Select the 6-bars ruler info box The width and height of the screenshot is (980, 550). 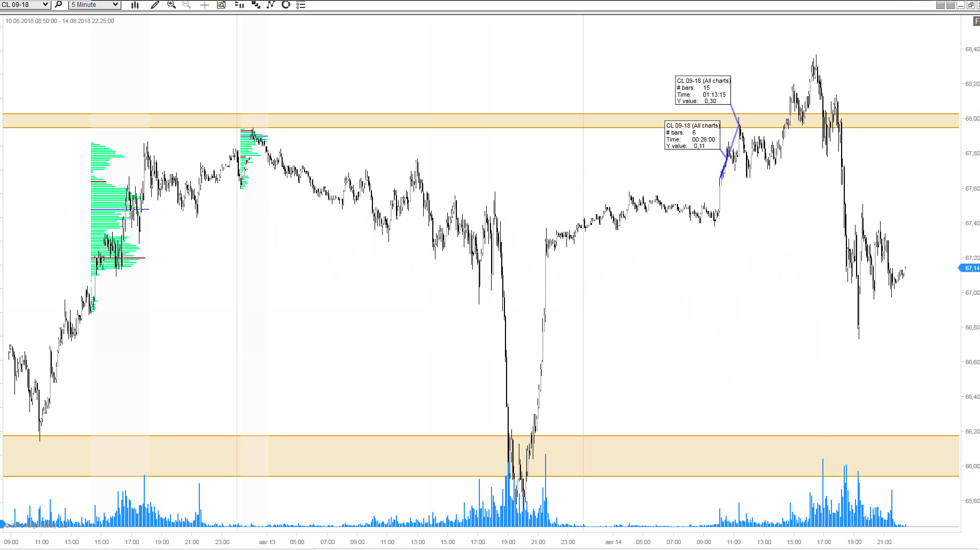click(692, 136)
